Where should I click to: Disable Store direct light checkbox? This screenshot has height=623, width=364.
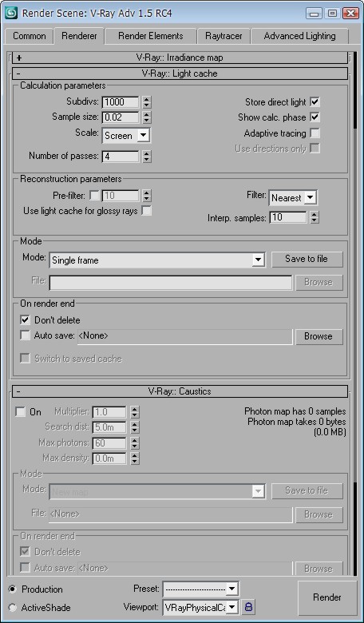tap(315, 101)
